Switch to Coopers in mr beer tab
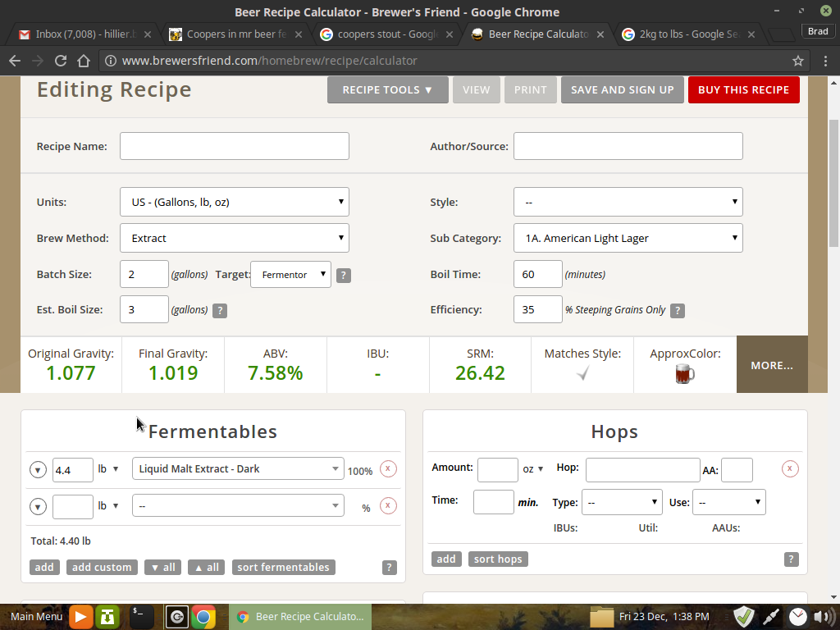The image size is (840, 630). [235, 34]
